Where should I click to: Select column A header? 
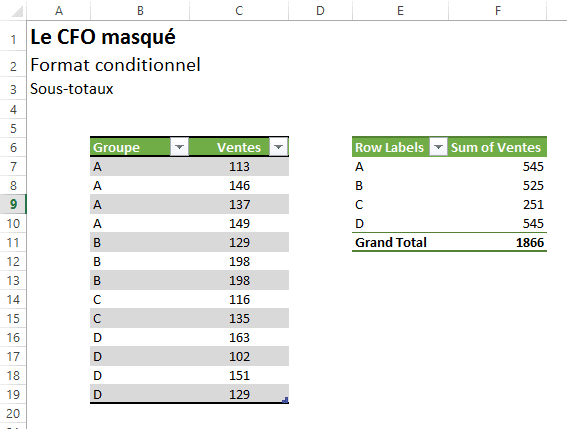[x=59, y=10]
